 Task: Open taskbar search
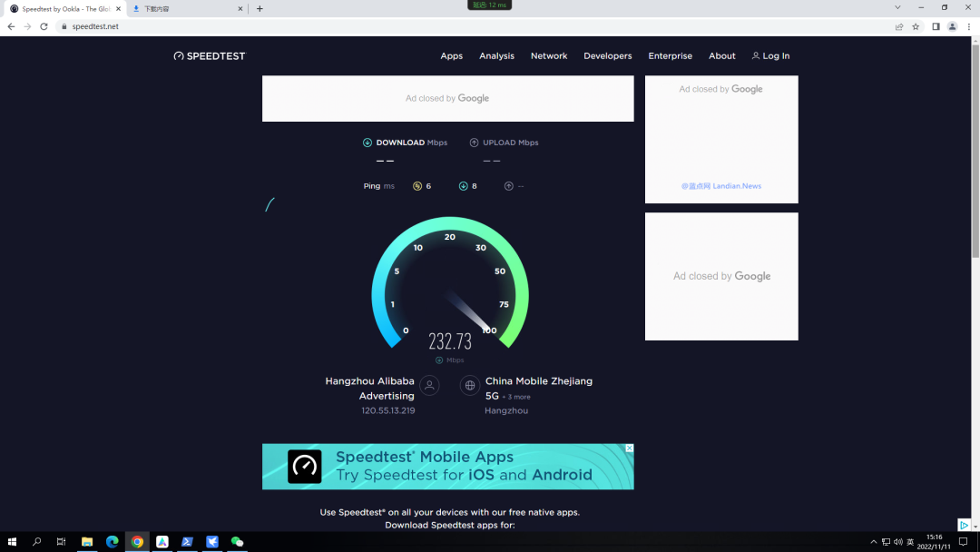coord(37,541)
